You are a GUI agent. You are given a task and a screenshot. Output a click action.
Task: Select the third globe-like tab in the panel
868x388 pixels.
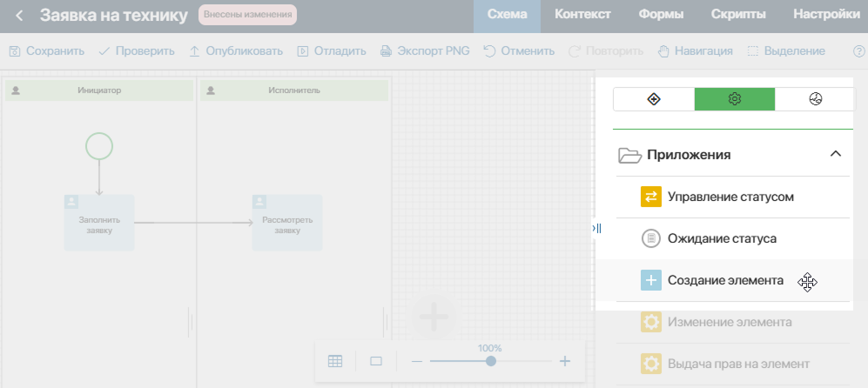pos(816,99)
